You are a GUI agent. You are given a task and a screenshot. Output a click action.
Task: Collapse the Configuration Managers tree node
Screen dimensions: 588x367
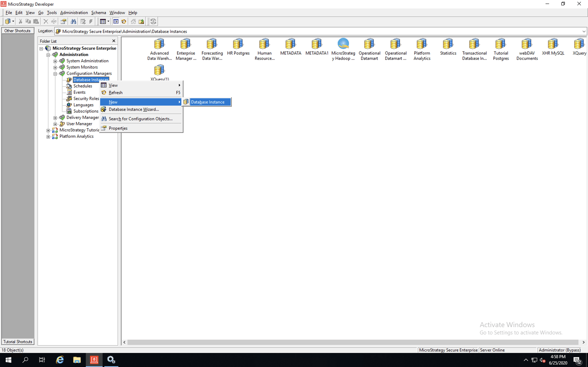point(55,74)
